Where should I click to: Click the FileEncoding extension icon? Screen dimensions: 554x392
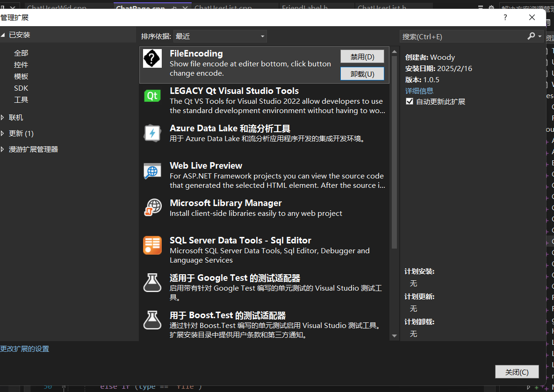pos(152,58)
